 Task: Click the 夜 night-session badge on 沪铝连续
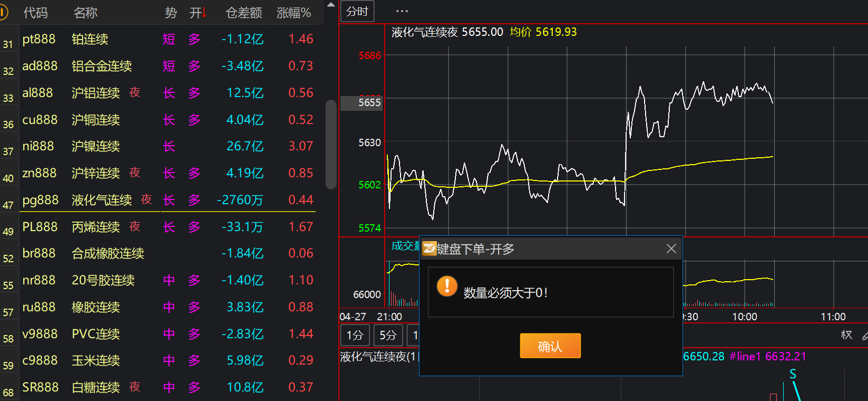point(135,92)
